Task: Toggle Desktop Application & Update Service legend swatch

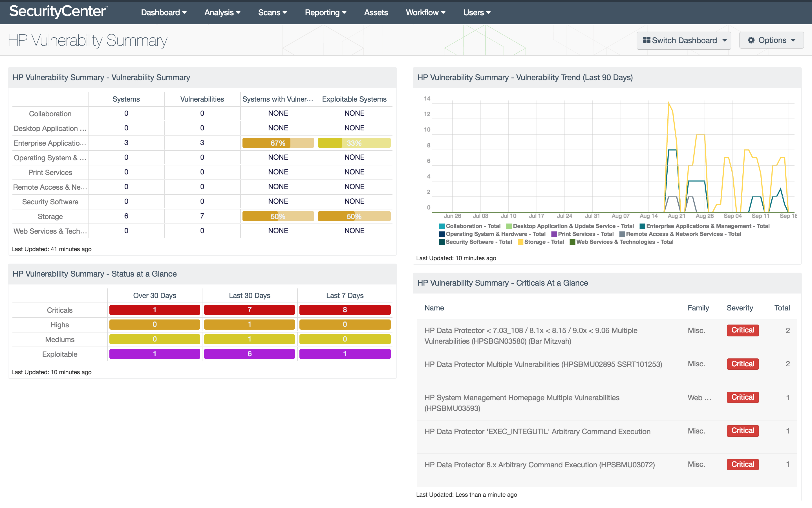Action: click(509, 226)
